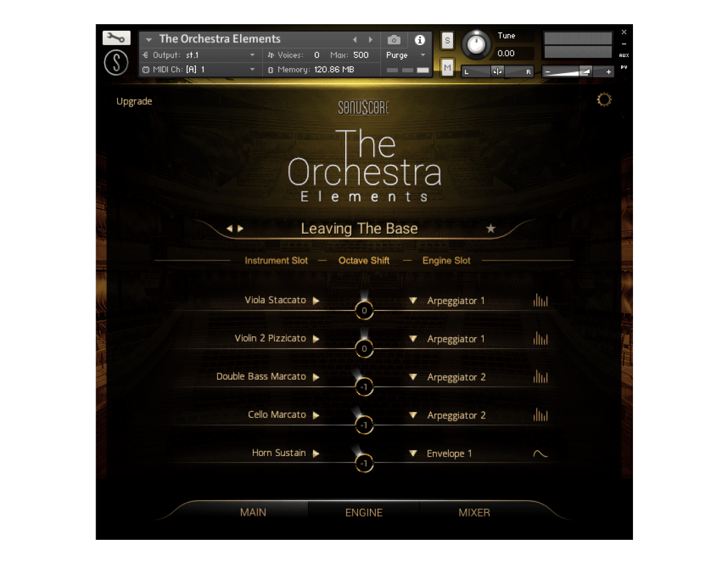
Task: Open engine dropdown for Double Bass Arpeggiator 2
Action: pos(413,377)
